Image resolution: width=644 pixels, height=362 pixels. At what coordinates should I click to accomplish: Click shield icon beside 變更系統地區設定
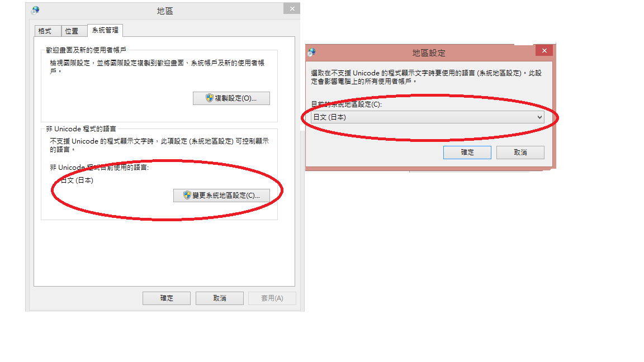coord(187,196)
